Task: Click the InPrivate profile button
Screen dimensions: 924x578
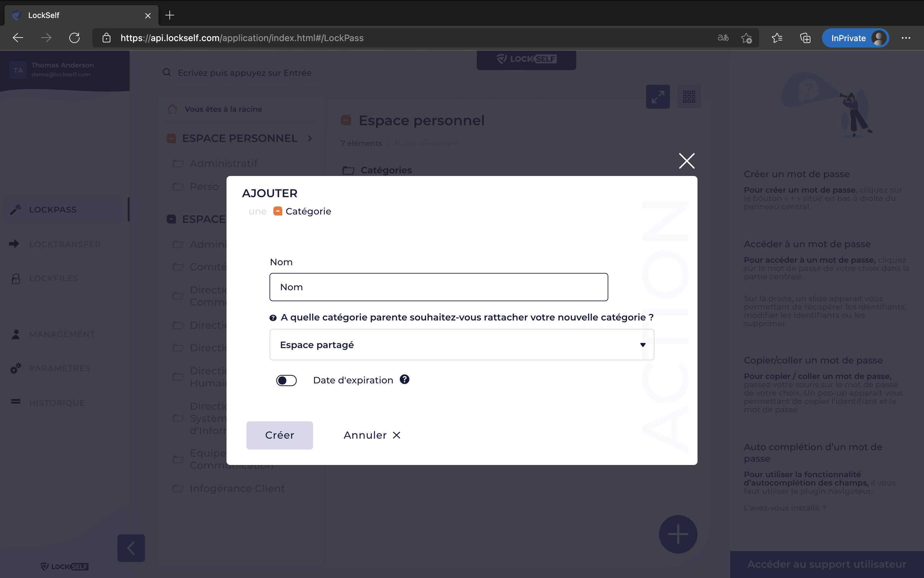Action: point(855,38)
